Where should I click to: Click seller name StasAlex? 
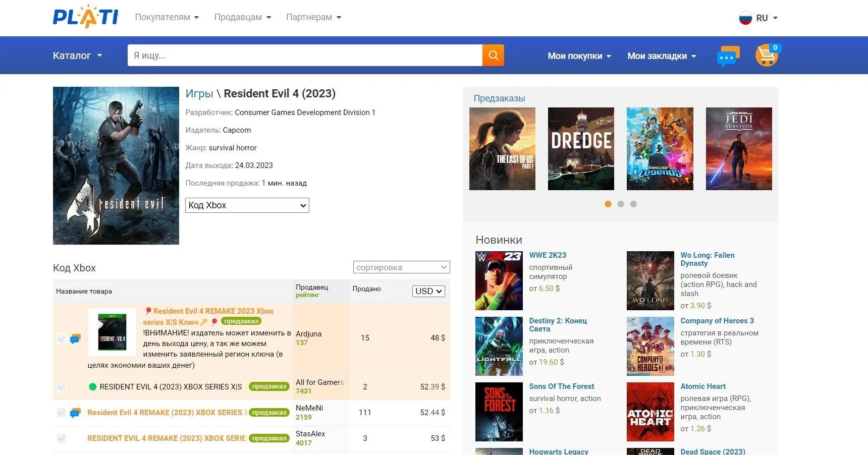click(x=310, y=434)
